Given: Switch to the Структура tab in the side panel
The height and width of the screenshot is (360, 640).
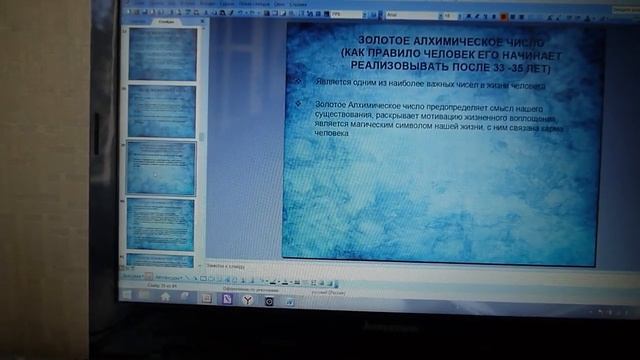Looking at the screenshot, I should tap(139, 22).
